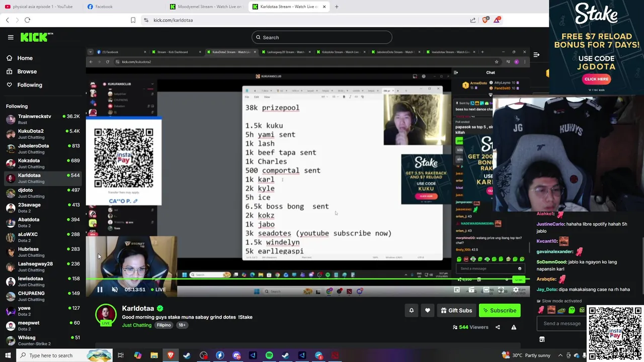Open lewisdotaa channel in Following list
The height and width of the screenshot is (362, 644).
point(42,282)
